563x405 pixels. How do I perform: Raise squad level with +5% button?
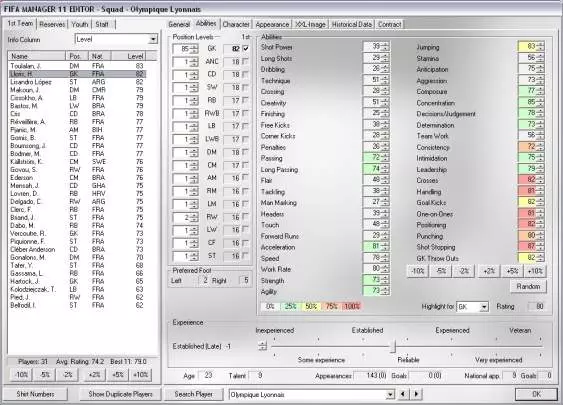pyautogui.click(x=118, y=375)
